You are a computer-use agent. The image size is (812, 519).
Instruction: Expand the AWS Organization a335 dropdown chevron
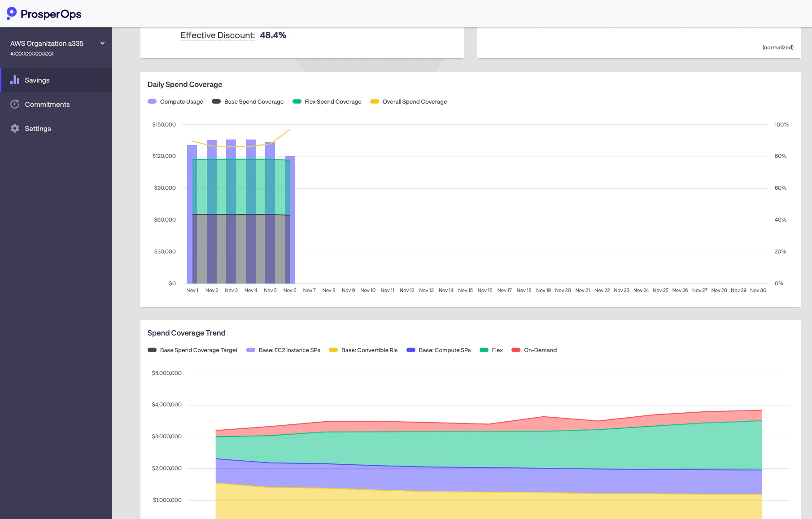coord(102,44)
